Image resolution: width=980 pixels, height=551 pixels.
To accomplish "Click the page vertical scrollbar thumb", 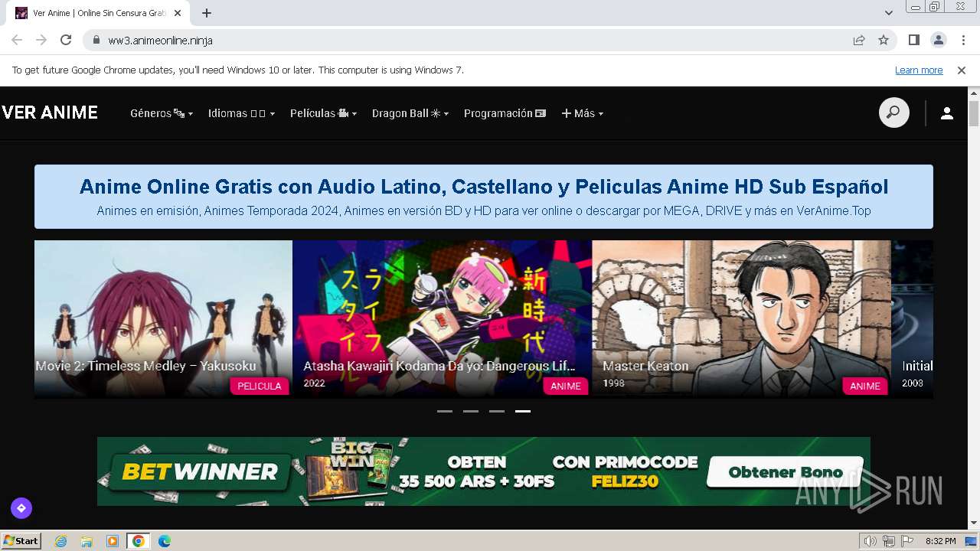I will 974,112.
